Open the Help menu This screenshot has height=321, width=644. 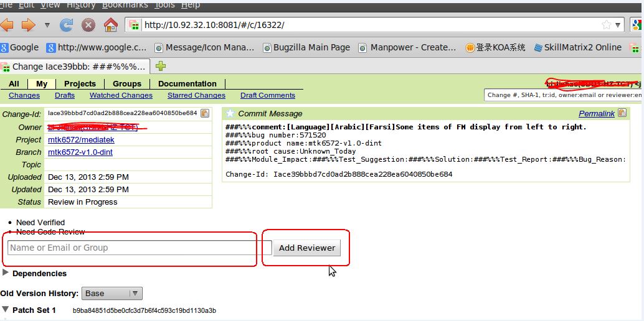click(191, 5)
